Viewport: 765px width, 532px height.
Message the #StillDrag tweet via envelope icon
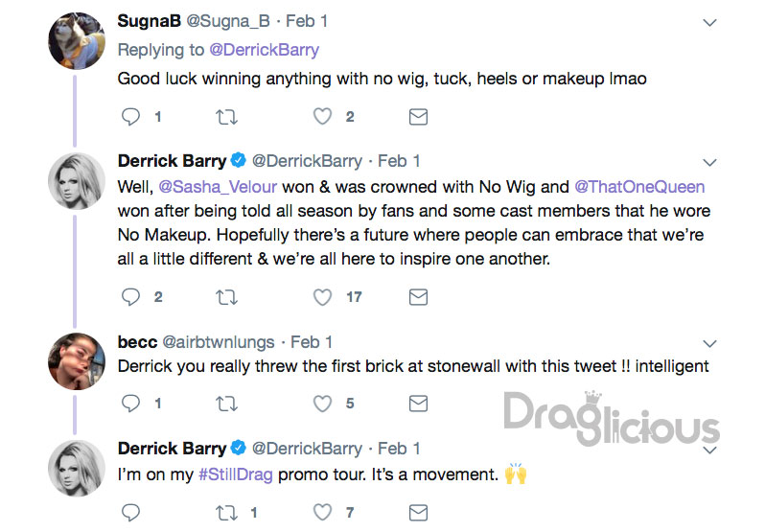[x=418, y=513]
